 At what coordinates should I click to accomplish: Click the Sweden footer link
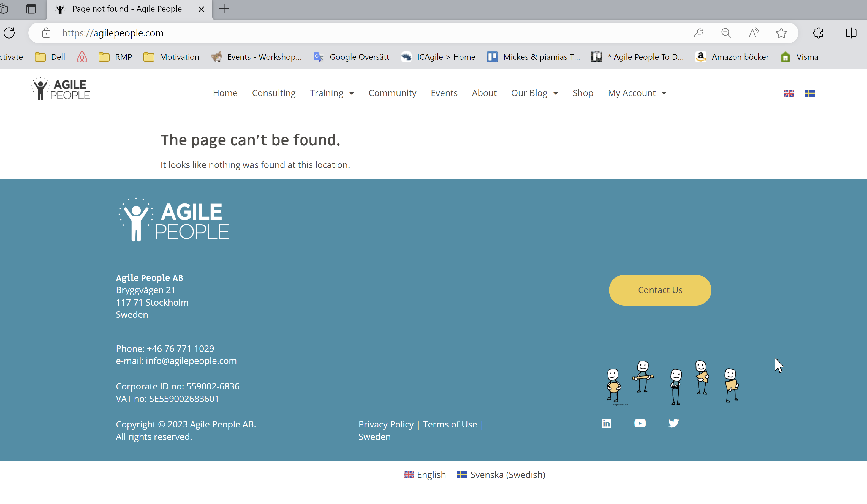[x=374, y=437]
